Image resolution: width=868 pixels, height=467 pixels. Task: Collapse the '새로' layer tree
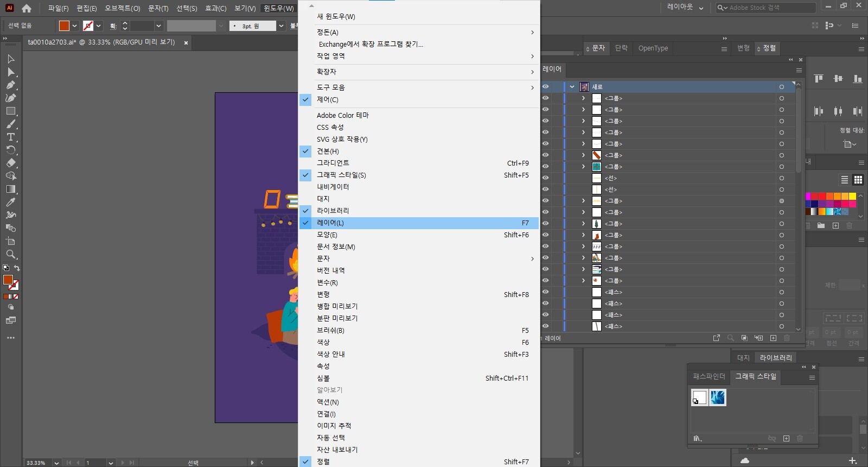(572, 87)
